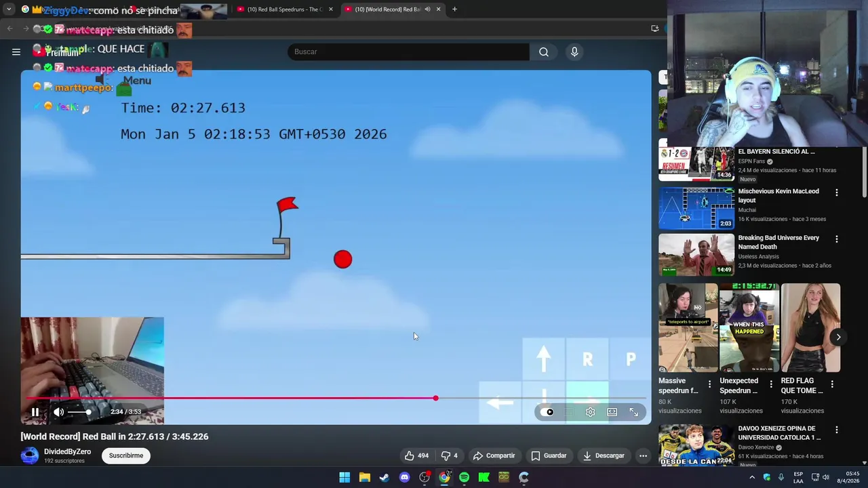Click the P key overlay in video

631,359
